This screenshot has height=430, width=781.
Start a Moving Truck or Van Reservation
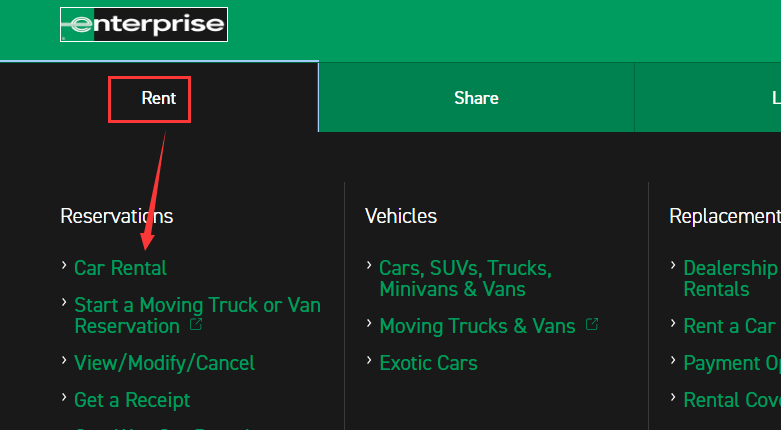197,305
